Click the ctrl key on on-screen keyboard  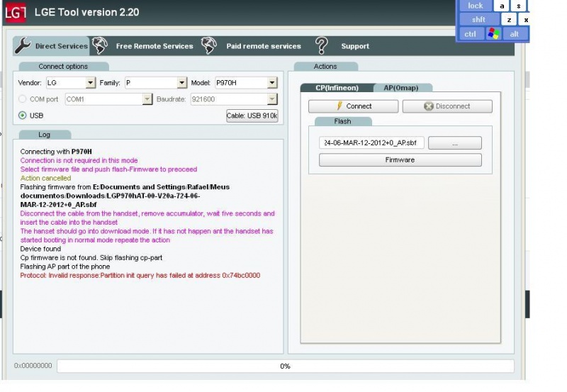pyautogui.click(x=470, y=33)
